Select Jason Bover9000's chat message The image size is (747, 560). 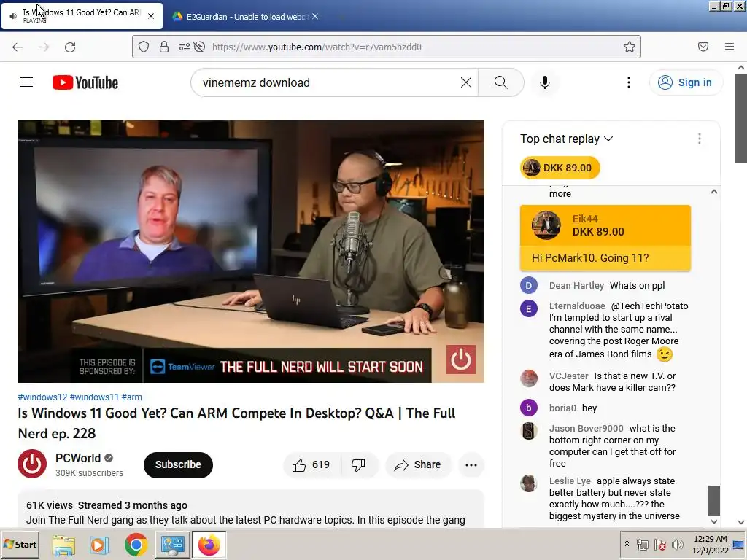click(x=612, y=446)
